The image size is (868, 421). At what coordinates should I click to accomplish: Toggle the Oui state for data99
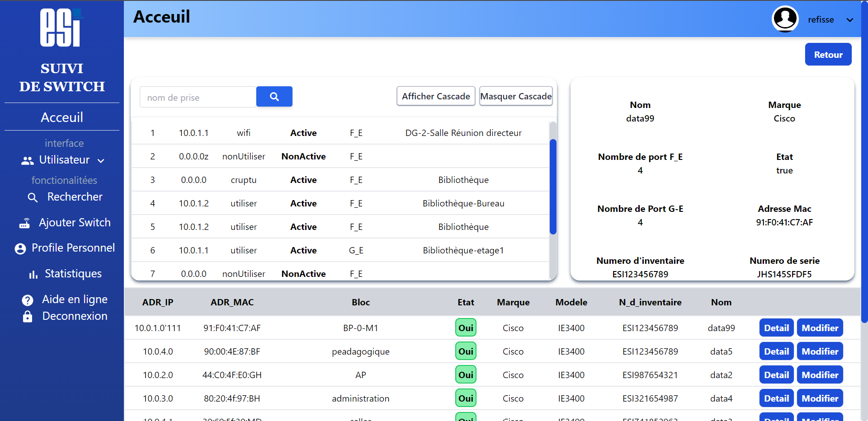[466, 327]
